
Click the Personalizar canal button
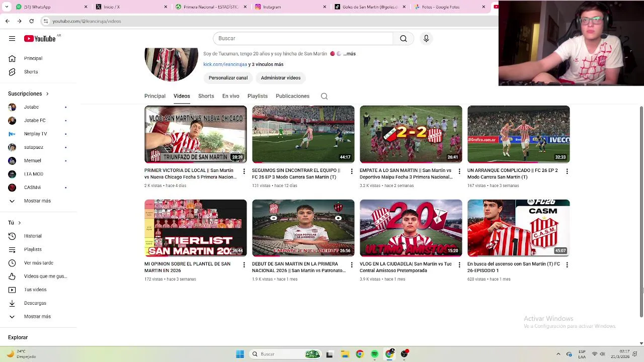[228, 78]
